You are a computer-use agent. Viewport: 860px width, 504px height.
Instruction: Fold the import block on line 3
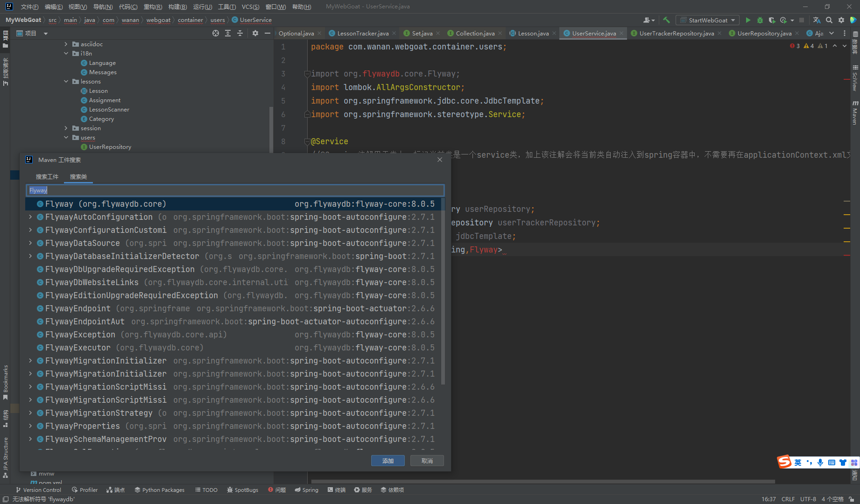pos(307,74)
